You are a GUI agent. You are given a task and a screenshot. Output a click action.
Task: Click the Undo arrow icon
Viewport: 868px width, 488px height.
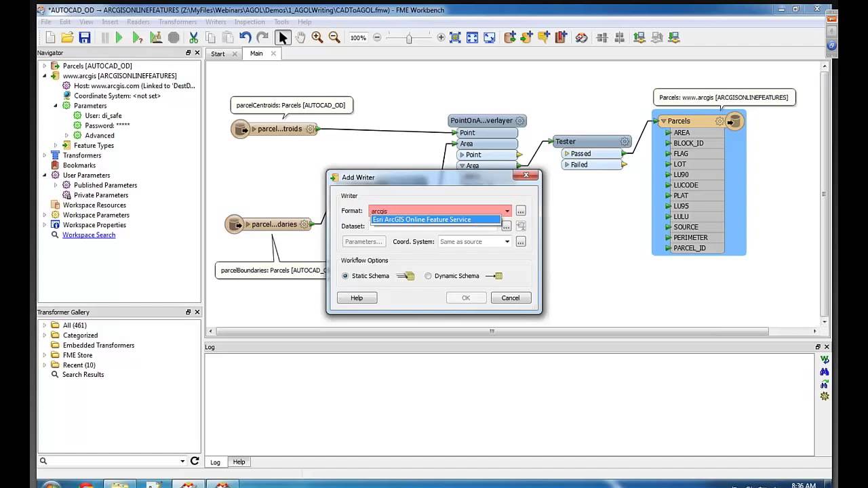(x=245, y=38)
